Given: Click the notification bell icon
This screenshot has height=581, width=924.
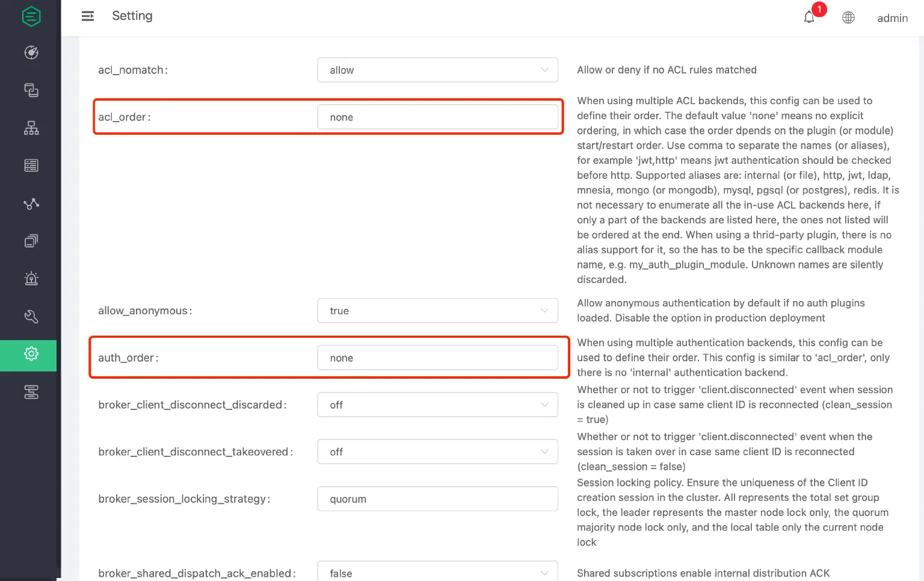Looking at the screenshot, I should 809,17.
